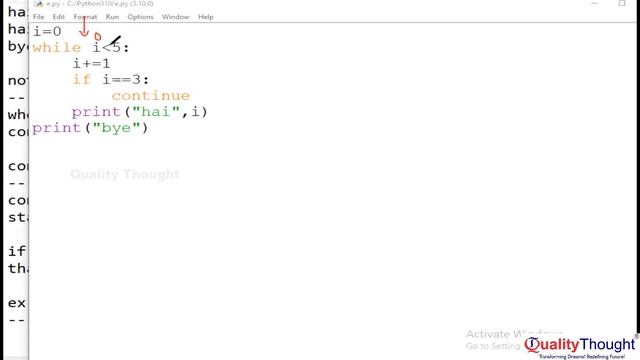
Task: Click the print("hai",i) statement
Action: tap(140, 112)
